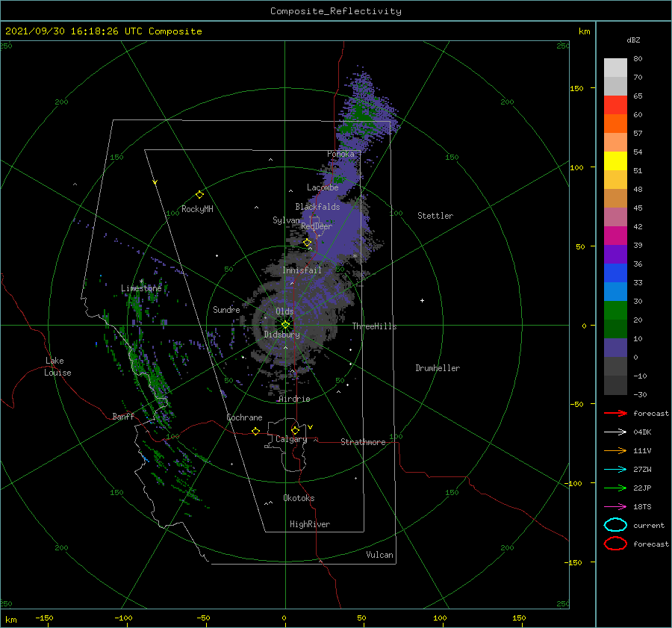Click the Okotoks city label
Screen dimensions: 672x628
[x=299, y=498]
